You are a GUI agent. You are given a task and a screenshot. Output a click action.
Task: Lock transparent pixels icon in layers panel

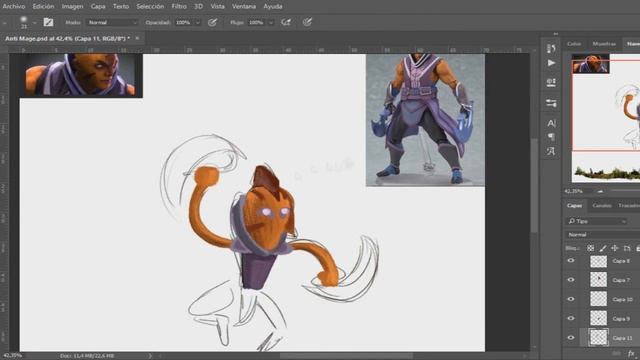click(x=591, y=248)
